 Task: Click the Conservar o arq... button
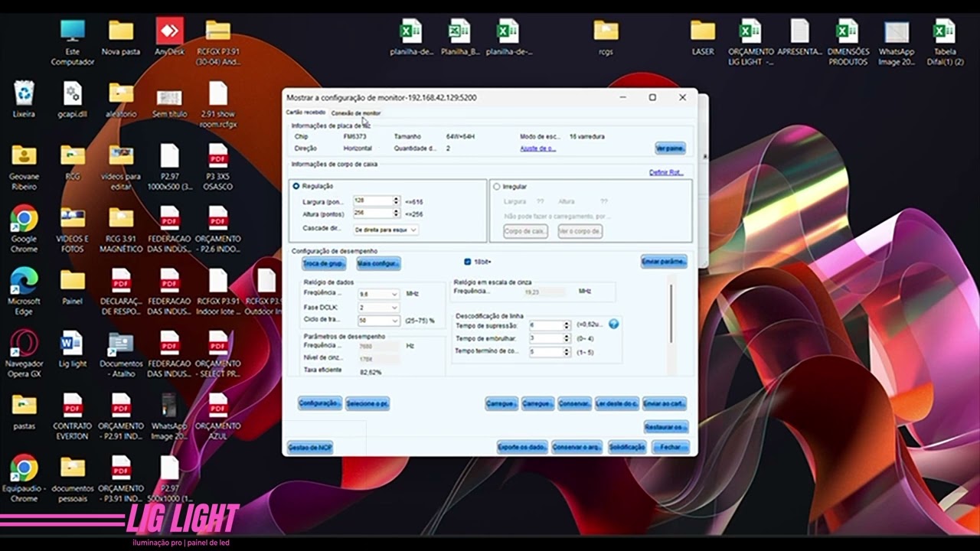(x=577, y=447)
